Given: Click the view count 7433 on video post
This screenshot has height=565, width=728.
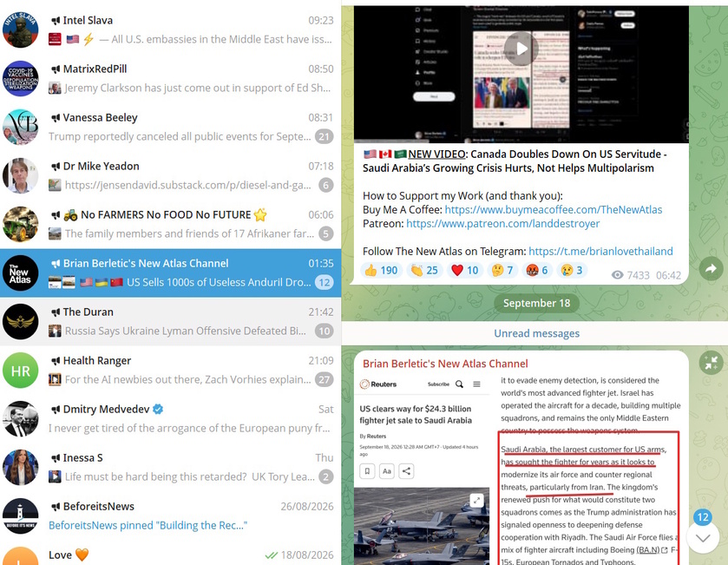Looking at the screenshot, I should tap(630, 275).
